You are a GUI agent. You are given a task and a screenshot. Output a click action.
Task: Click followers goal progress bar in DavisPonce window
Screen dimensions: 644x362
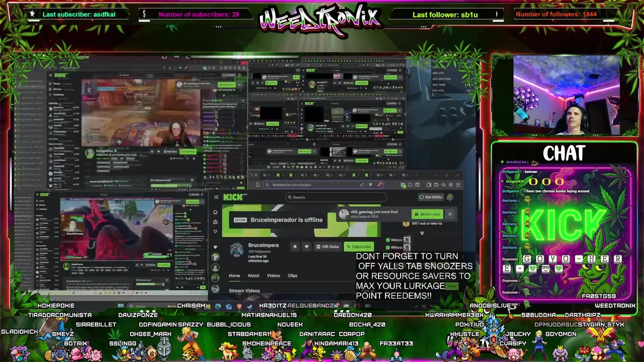150,284
